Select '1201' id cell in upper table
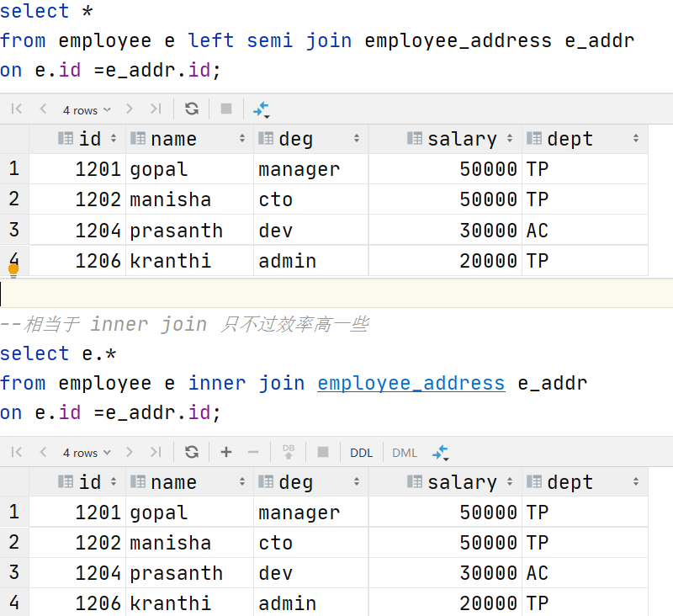Image resolution: width=673 pixels, height=616 pixels. [x=77, y=169]
